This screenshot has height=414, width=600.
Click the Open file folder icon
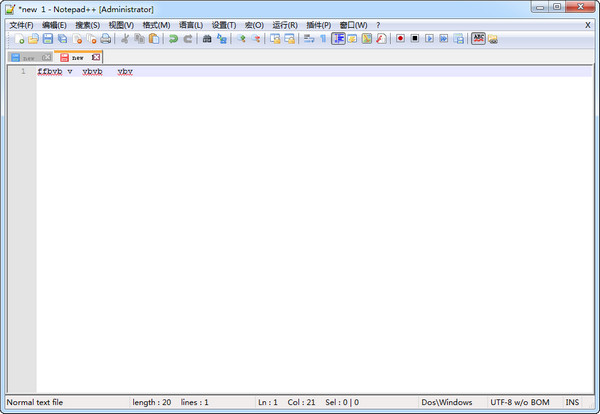pos(33,39)
